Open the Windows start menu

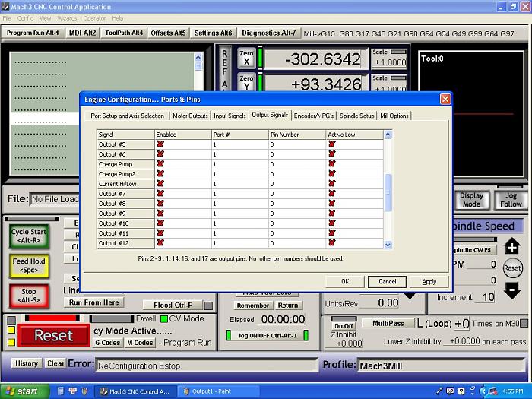coord(23,391)
